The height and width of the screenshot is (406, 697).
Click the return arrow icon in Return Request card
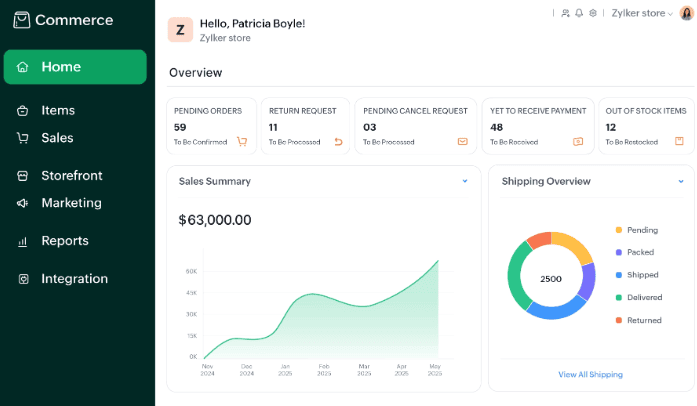(338, 142)
